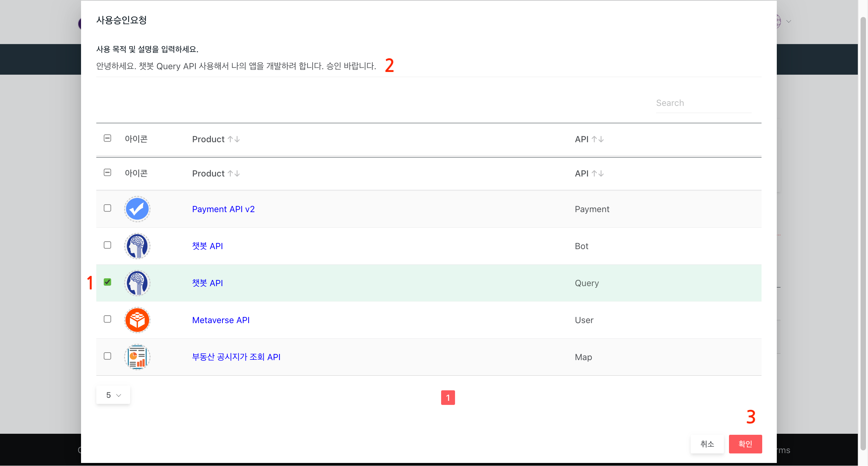Click the Payment API v2 checkmark icon

click(137, 209)
